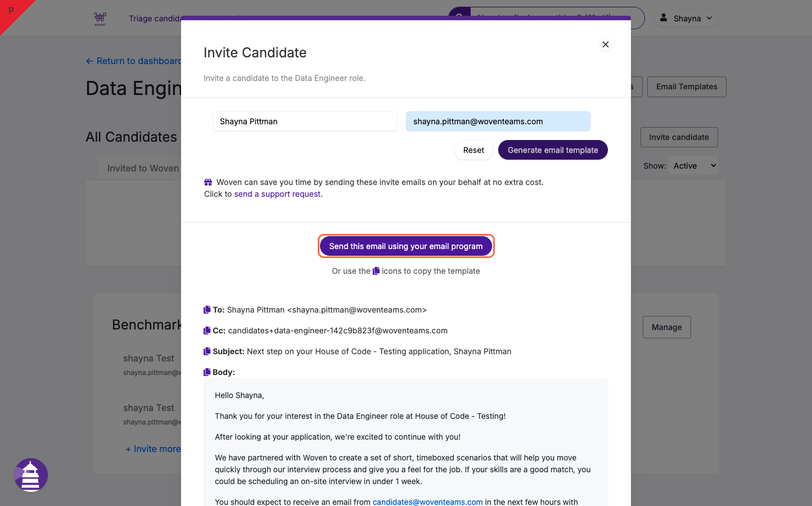Click the Subject line text
The image size is (812, 506).
(x=379, y=351)
